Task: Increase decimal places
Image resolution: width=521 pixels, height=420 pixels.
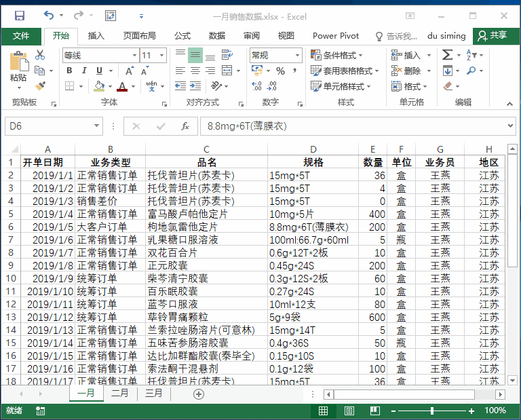Action: (257, 86)
